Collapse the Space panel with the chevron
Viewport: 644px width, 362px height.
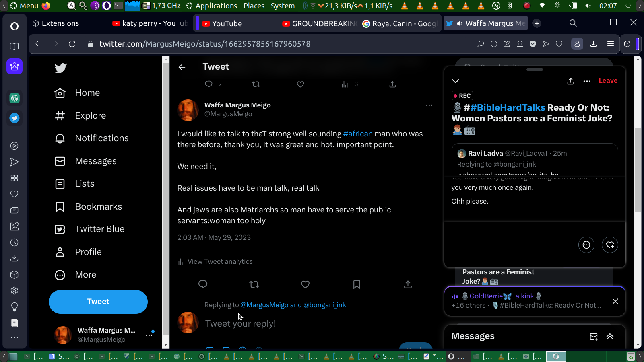pos(456,81)
